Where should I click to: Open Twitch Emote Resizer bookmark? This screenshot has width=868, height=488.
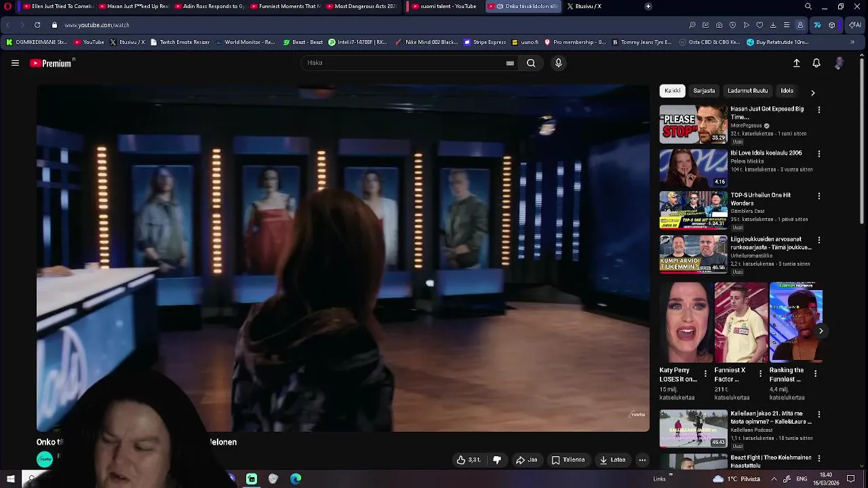tap(180, 42)
